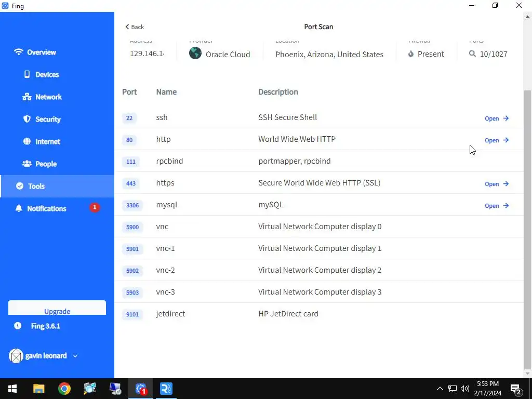Click the Notifications bell icon

19,208
